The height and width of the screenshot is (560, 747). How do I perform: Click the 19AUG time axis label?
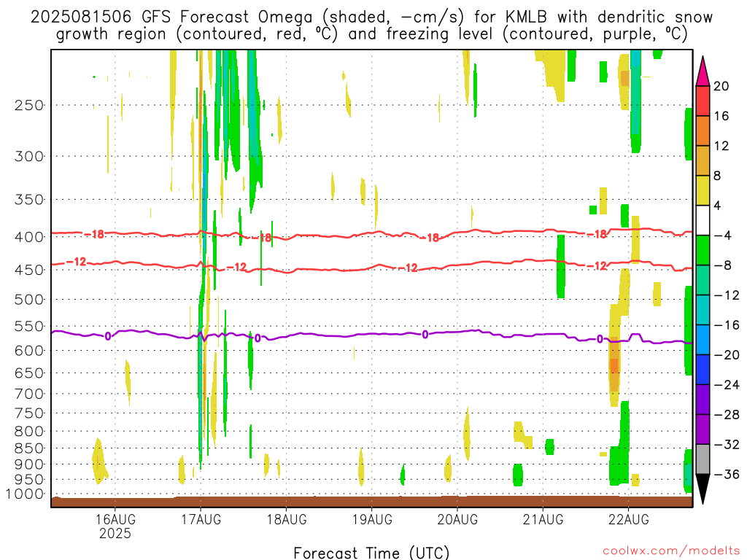tap(372, 519)
